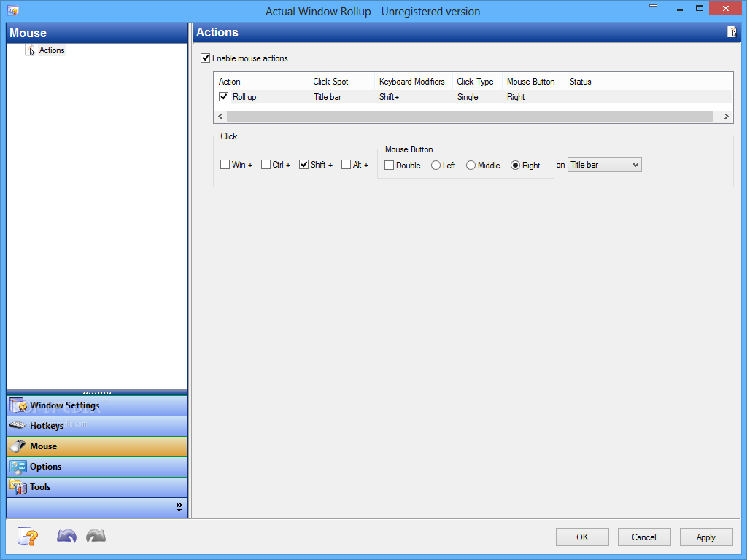
Task: Click the Mouse panel icon
Action: pos(18,446)
